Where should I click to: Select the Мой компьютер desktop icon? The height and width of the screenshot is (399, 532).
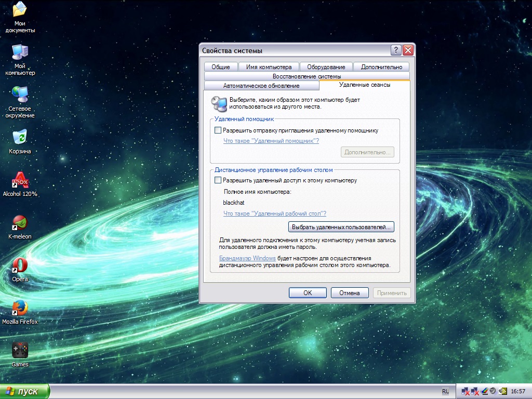click(20, 52)
